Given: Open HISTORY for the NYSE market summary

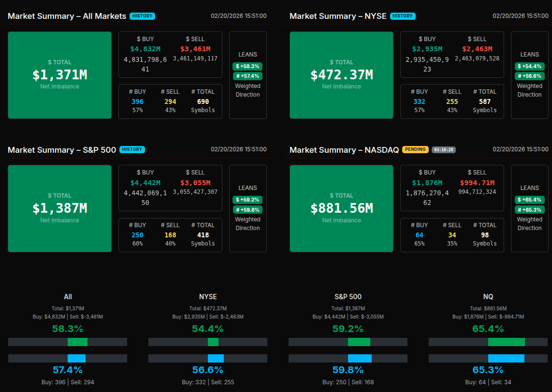Looking at the screenshot, I should click(402, 16).
